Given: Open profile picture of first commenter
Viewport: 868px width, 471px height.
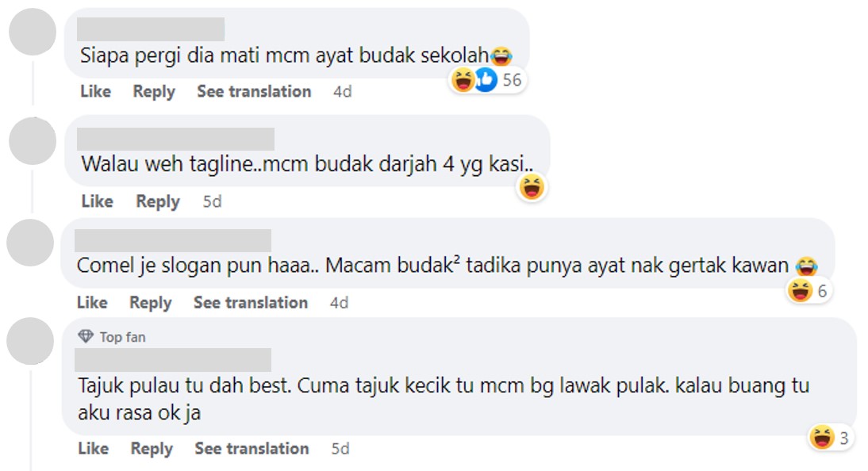Looking at the screenshot, I should (x=33, y=32).
